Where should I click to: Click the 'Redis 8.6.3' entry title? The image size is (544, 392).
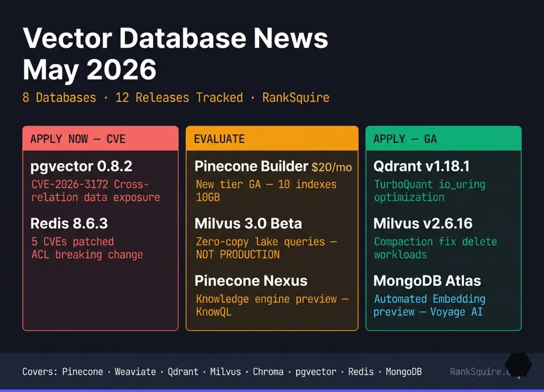click(69, 223)
